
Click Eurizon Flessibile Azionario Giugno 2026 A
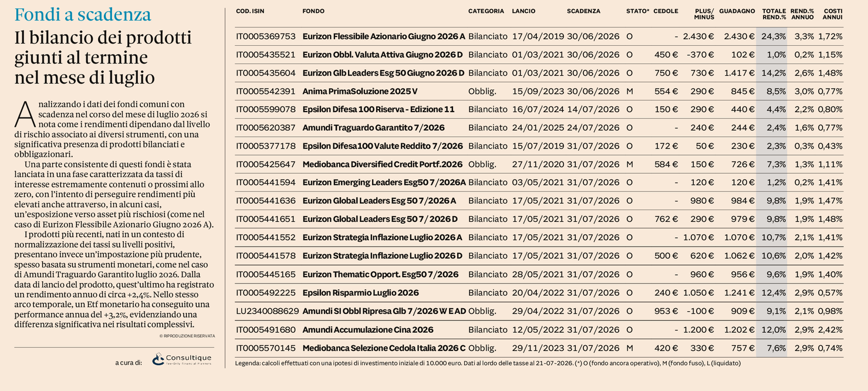tap(384, 36)
